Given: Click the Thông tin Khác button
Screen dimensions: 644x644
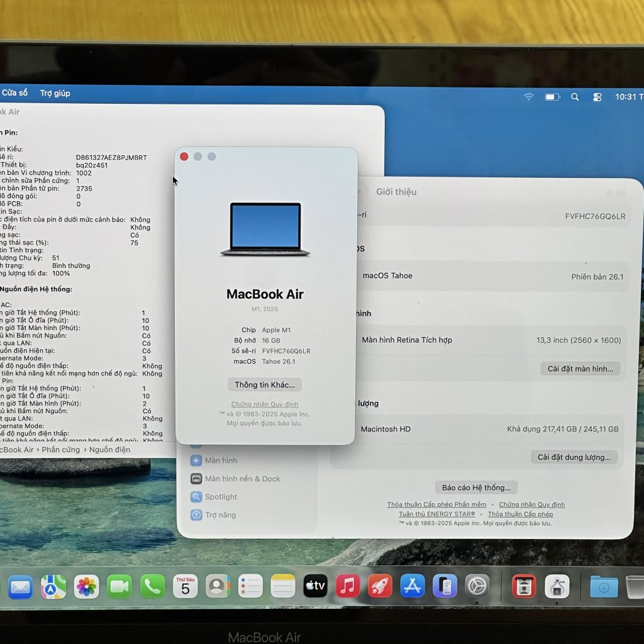Looking at the screenshot, I should pyautogui.click(x=264, y=384).
